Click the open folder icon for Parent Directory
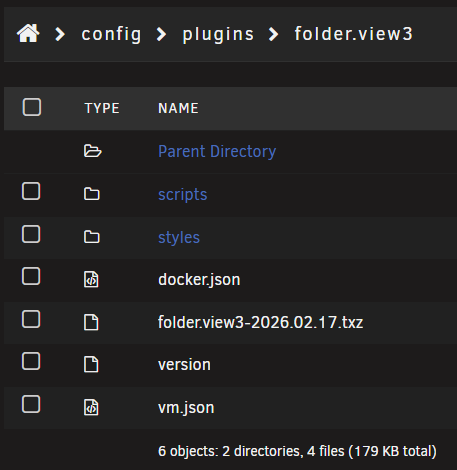Image resolution: width=457 pixels, height=470 pixels. (x=92, y=151)
